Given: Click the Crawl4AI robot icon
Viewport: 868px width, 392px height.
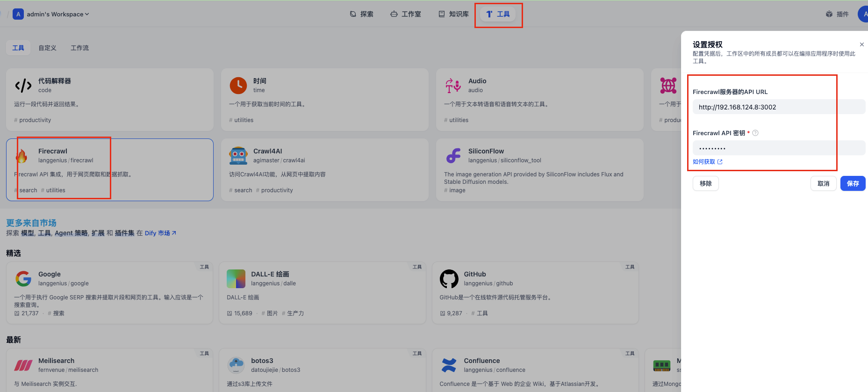Looking at the screenshot, I should tap(238, 156).
